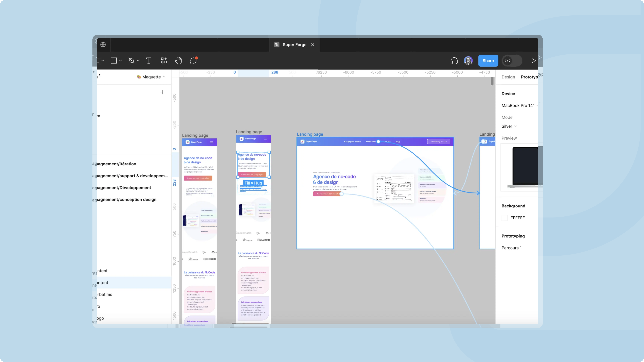
Task: Click the white background color swatch
Action: point(505,218)
